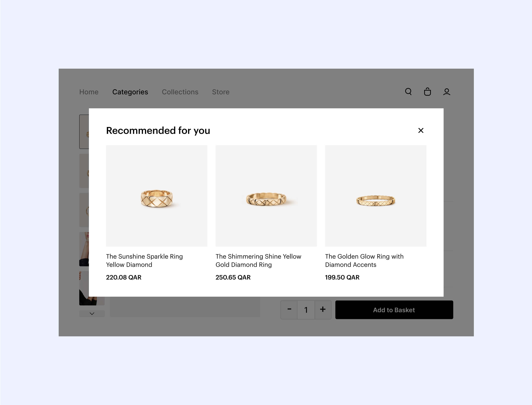The height and width of the screenshot is (405, 532).
Task: Navigate to the Collections menu item
Action: [179, 91]
